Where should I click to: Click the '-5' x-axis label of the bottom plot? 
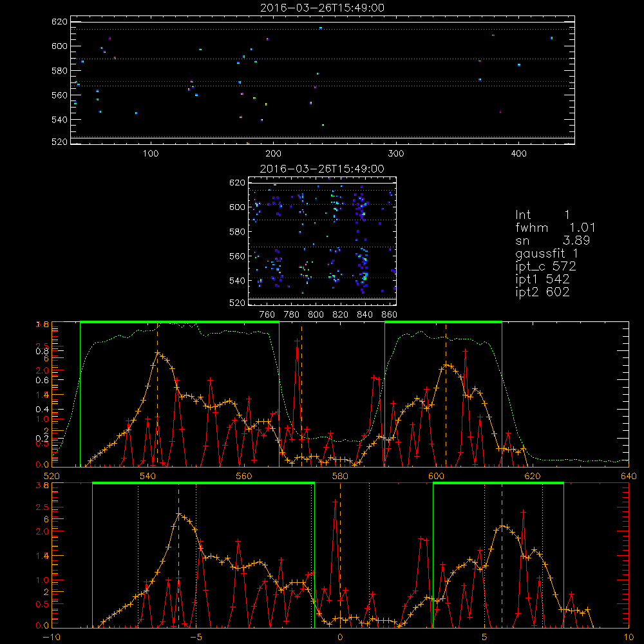196,637
